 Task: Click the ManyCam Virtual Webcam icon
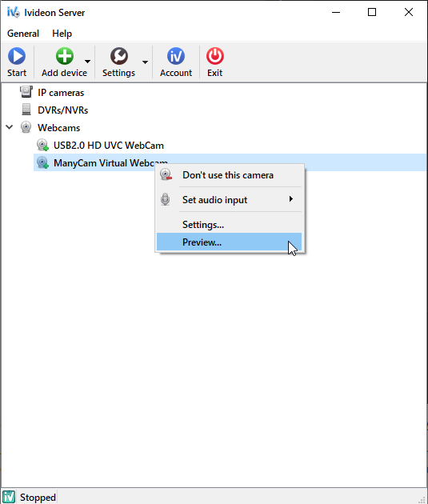(42, 162)
